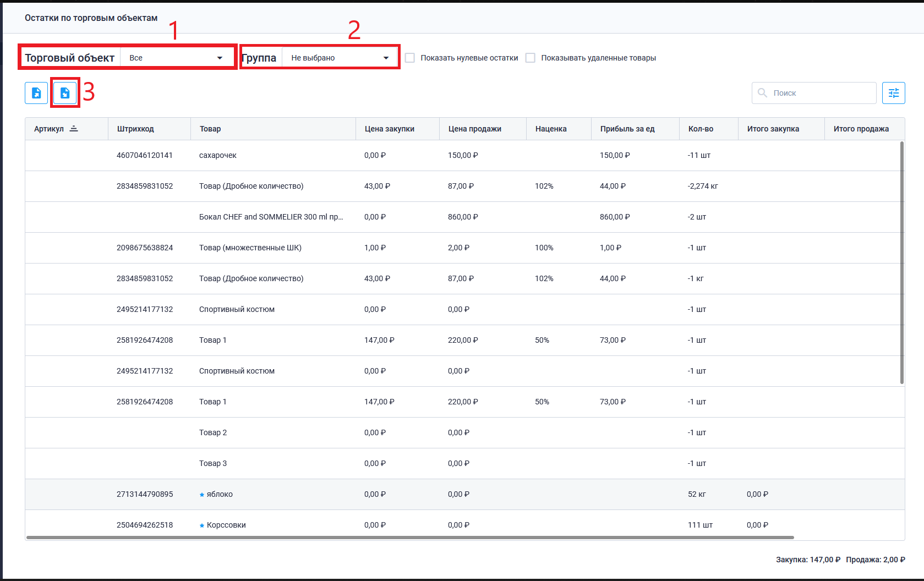The width and height of the screenshot is (924, 581).
Task: Open the column settings sliders icon
Action: point(893,93)
